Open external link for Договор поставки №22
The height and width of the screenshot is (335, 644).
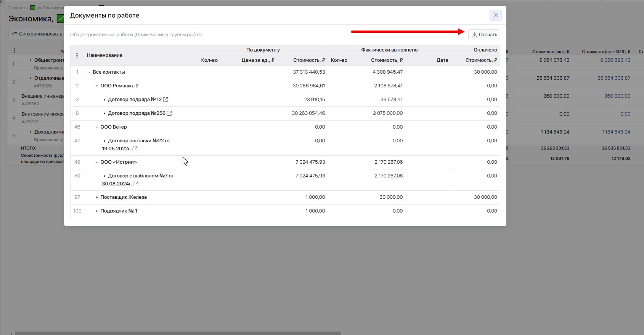[x=135, y=149]
